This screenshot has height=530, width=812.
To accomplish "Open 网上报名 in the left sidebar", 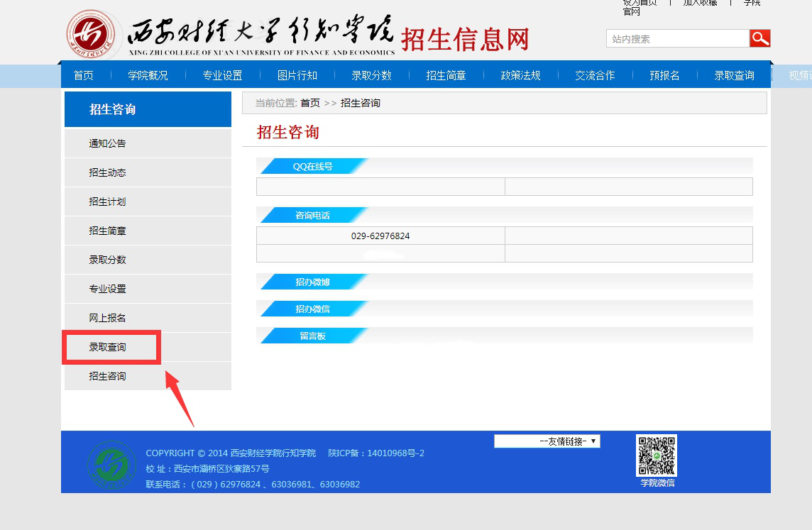I will click(x=148, y=317).
